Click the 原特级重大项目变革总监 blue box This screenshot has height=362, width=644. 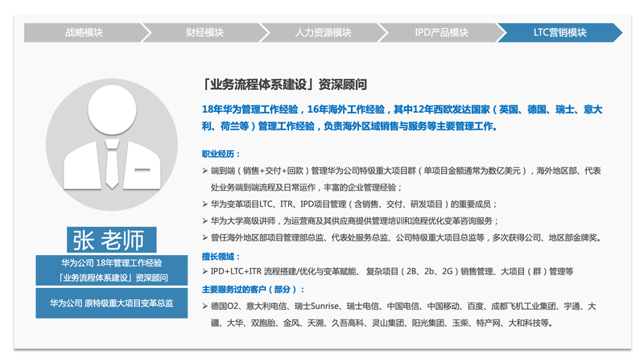click(112, 303)
